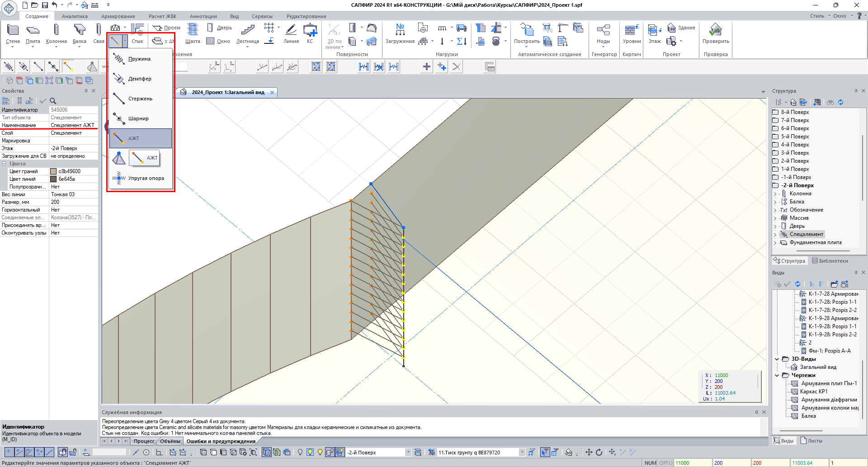Toggle the 8-й Поверх checkbox

[775, 112]
